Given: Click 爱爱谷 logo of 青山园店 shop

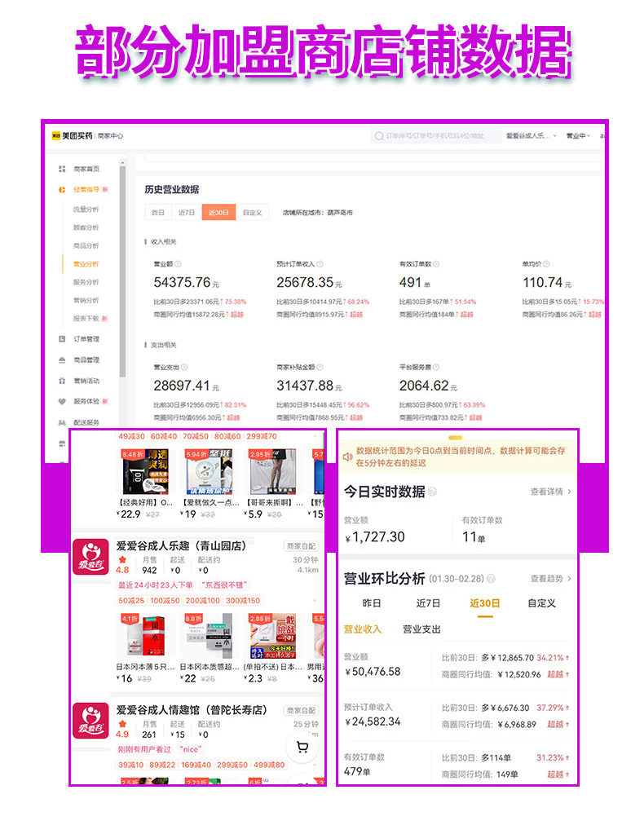Looking at the screenshot, I should (91, 556).
